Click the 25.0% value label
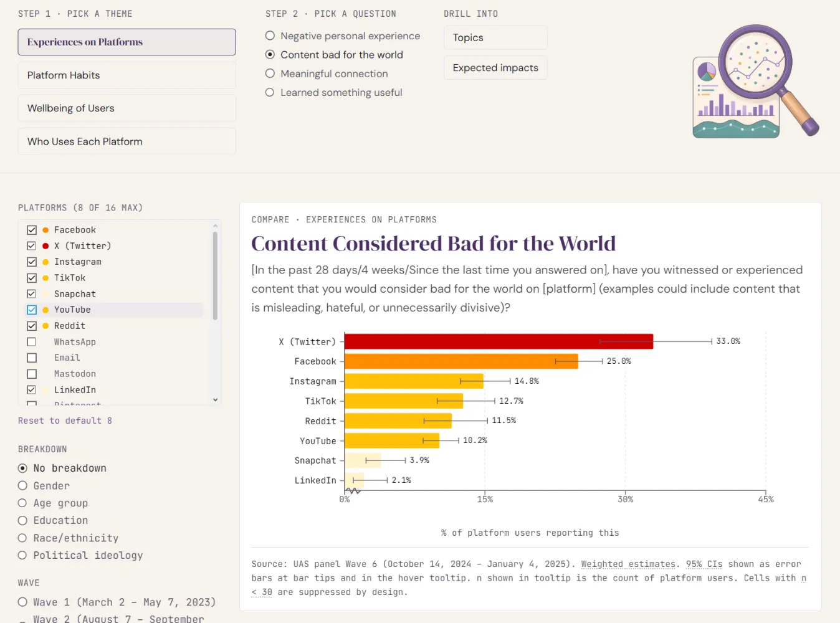The image size is (840, 623). [619, 361]
